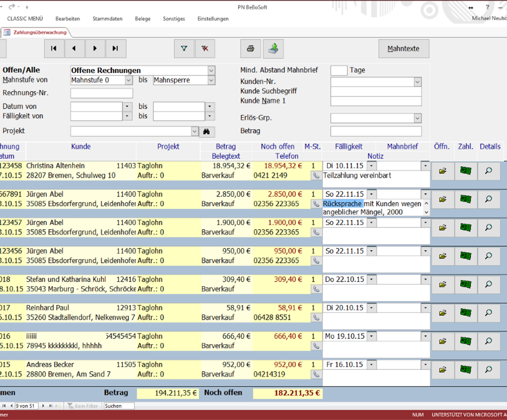Viewport: 507px width, 420px height.
Task: Jump to last record navigation arrow
Action: point(115,49)
